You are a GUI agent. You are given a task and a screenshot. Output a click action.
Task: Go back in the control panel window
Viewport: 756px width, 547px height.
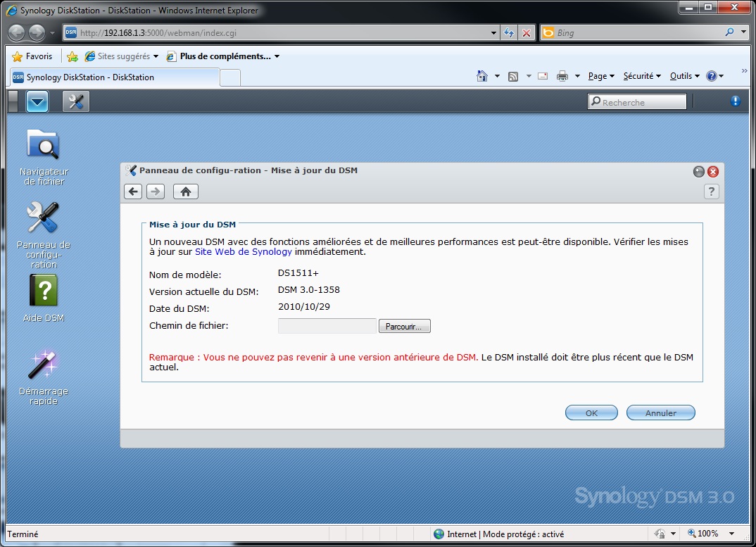coord(133,191)
